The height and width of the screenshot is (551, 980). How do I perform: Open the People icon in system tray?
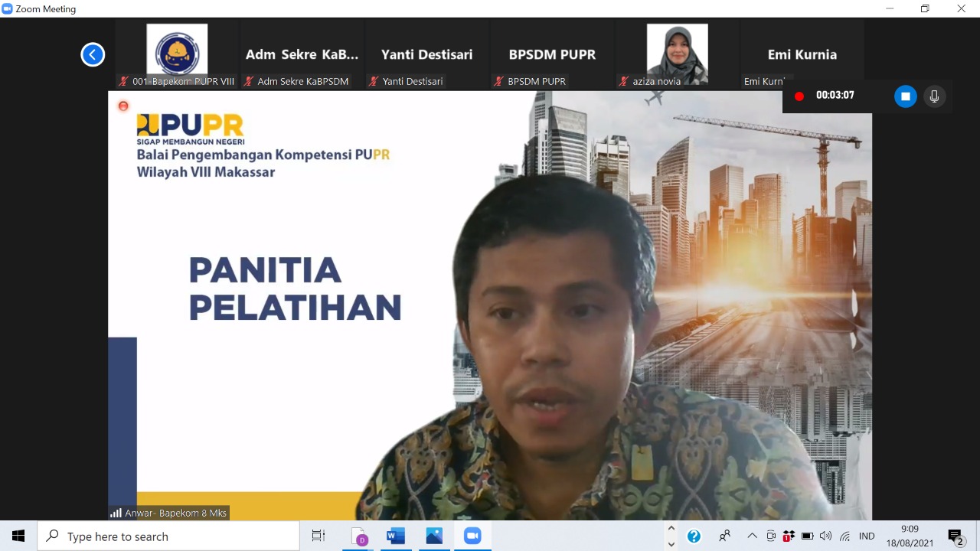coord(724,536)
